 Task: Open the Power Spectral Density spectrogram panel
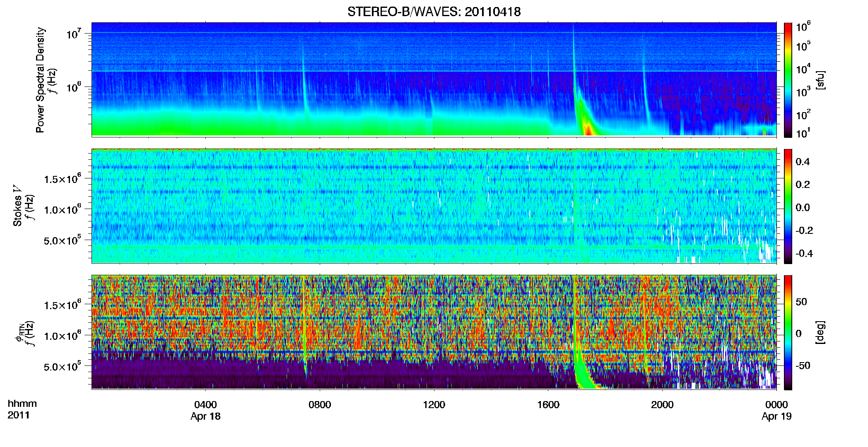[434, 79]
